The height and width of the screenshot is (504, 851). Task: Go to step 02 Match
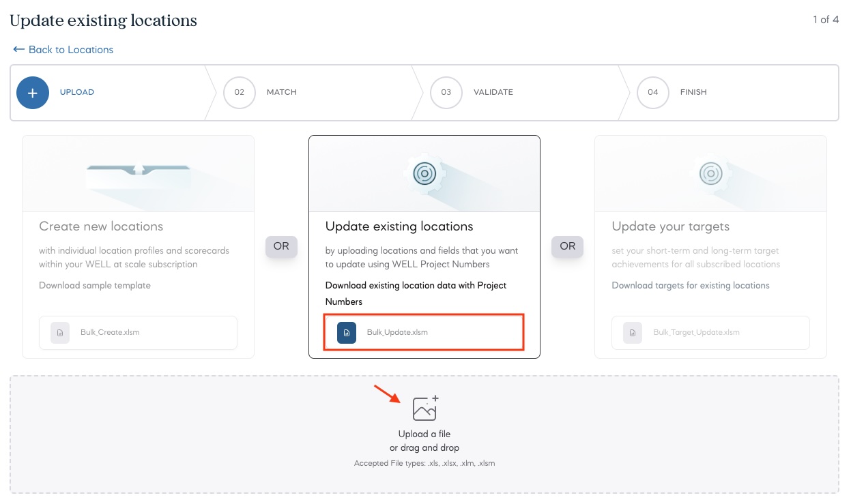[281, 92]
